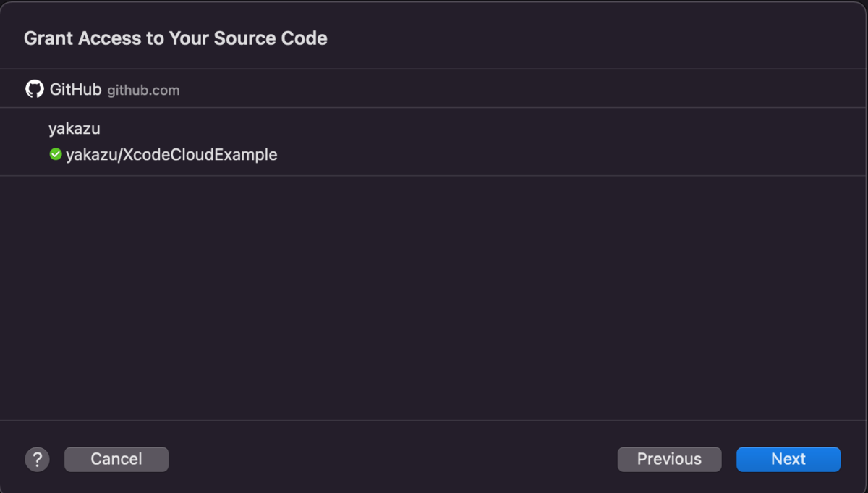868x493 pixels.
Task: Open help with the question mark button
Action: [37, 459]
